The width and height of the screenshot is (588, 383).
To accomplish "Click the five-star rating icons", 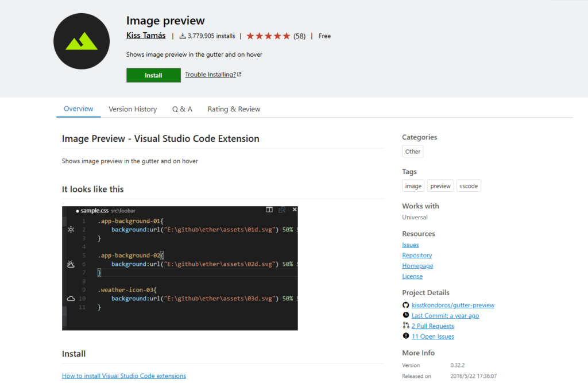I will (x=268, y=36).
